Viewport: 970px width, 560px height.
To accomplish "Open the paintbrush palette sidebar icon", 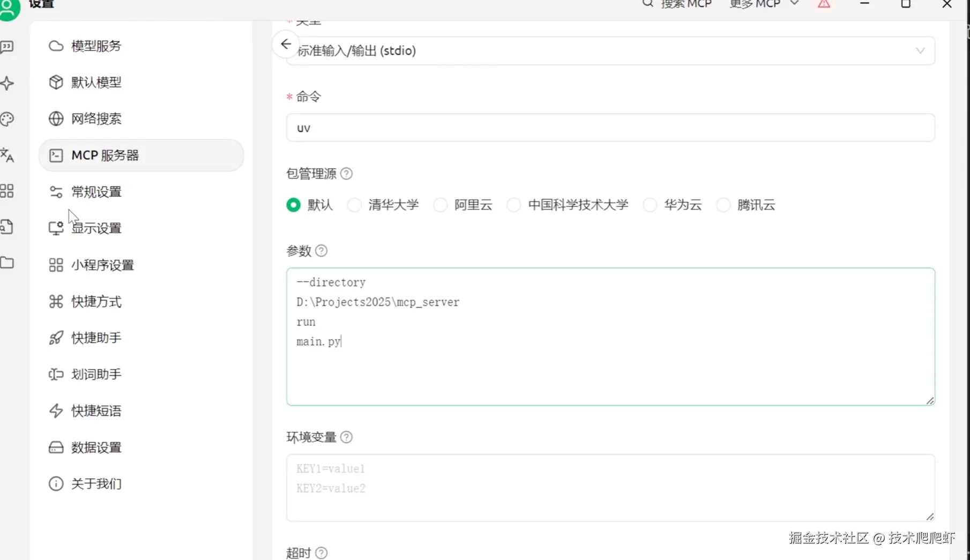I will tap(8, 119).
